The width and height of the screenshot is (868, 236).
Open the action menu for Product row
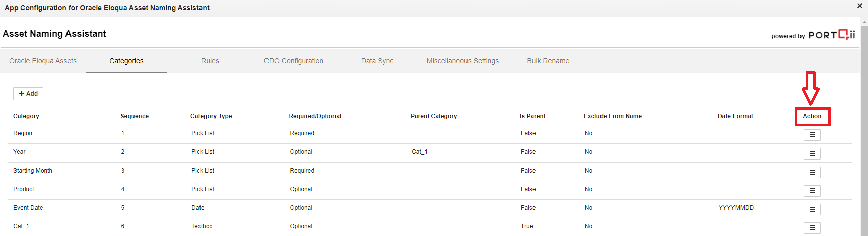pos(812,191)
